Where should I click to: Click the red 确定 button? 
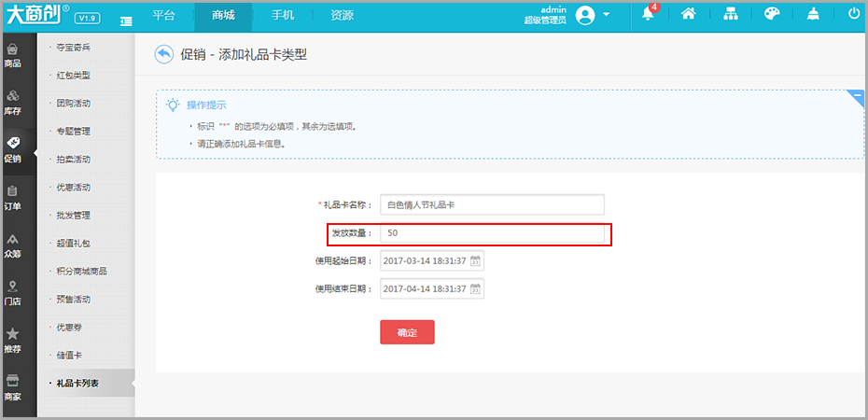[407, 332]
